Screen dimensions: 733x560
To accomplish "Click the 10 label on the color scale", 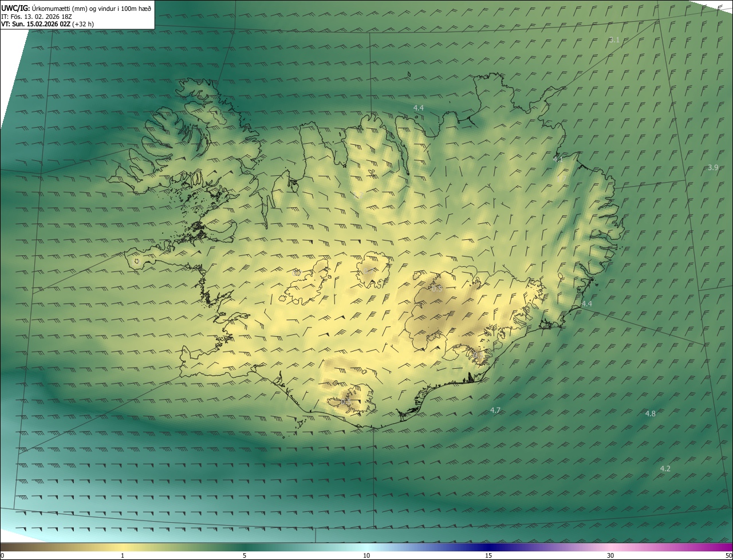I will point(366,555).
